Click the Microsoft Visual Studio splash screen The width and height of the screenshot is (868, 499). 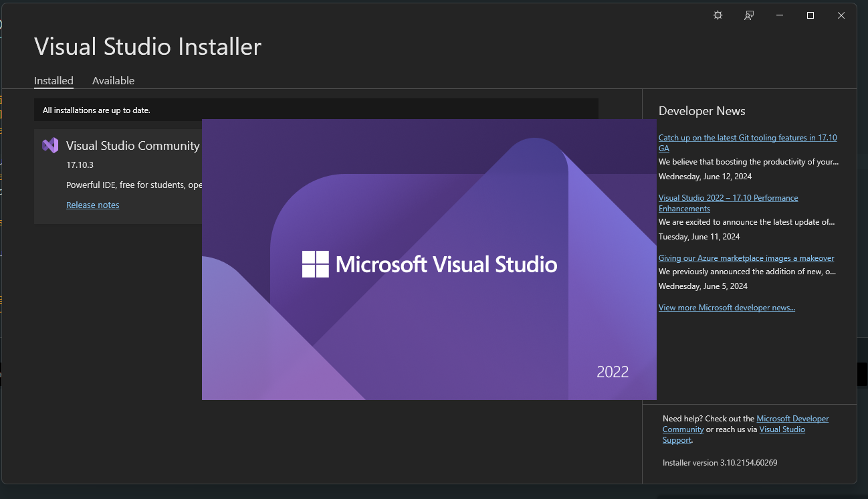429,260
